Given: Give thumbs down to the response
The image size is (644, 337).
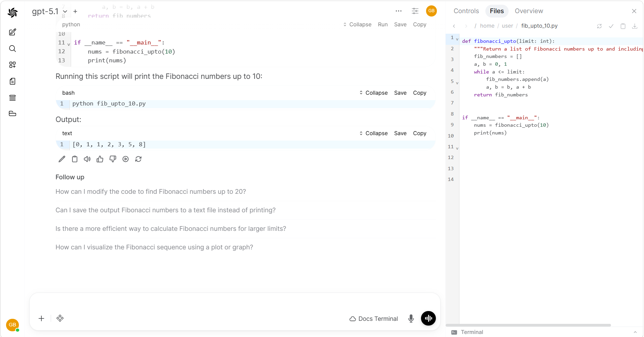Looking at the screenshot, I should (x=113, y=159).
